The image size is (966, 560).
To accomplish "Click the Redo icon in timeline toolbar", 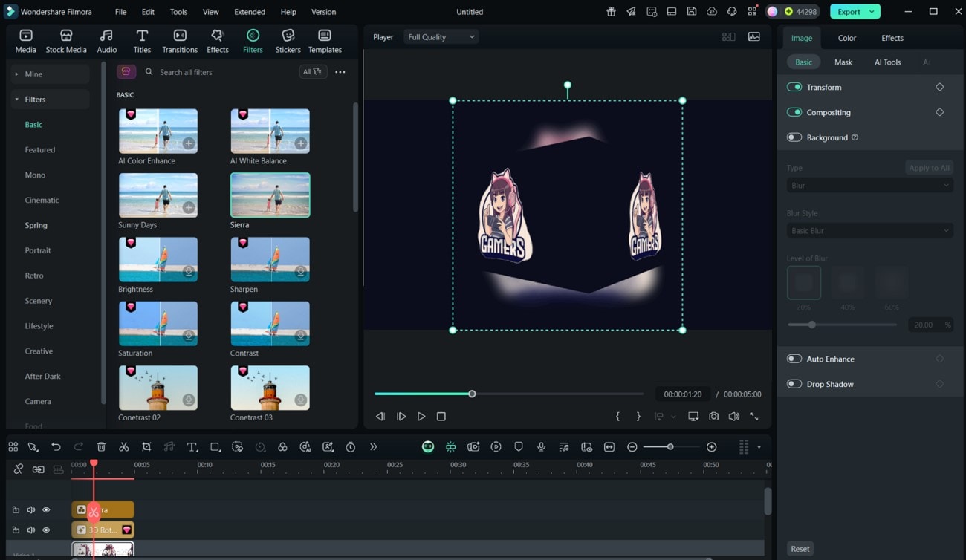I will (x=78, y=446).
